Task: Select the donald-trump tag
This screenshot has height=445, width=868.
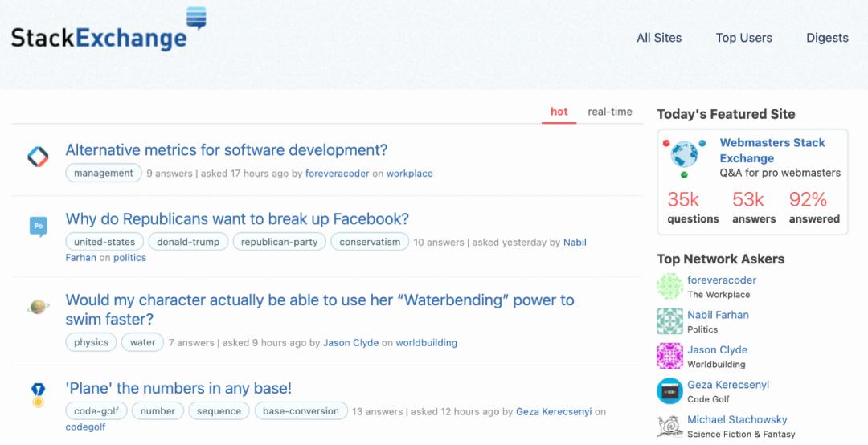Action: pos(189,242)
